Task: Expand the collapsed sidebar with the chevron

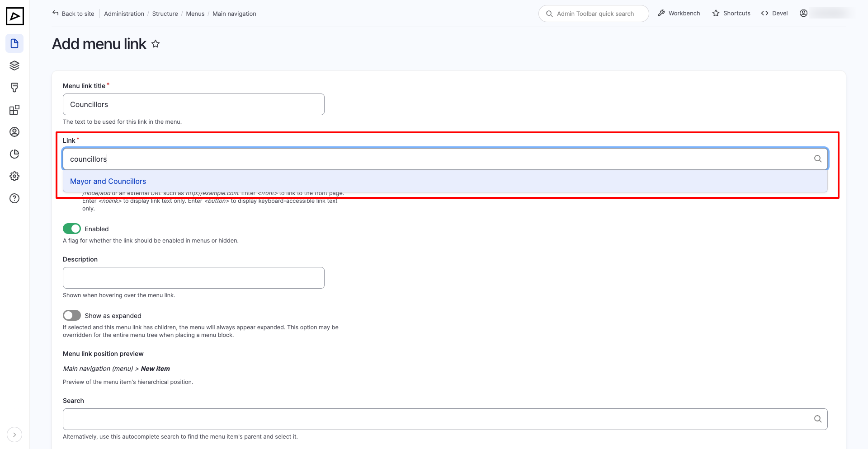Action: tap(14, 434)
